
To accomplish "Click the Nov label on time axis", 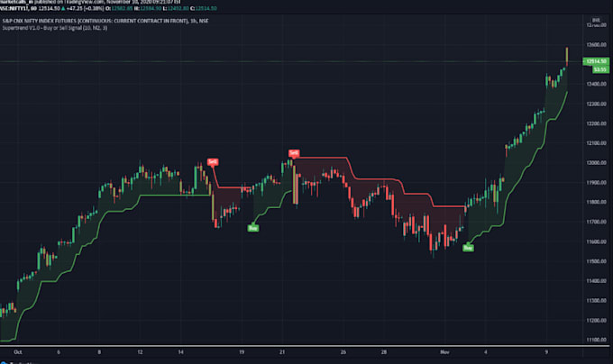I will [445, 352].
